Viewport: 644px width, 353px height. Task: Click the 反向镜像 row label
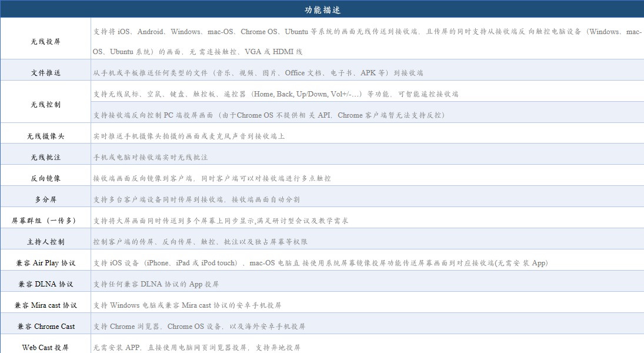click(46, 178)
